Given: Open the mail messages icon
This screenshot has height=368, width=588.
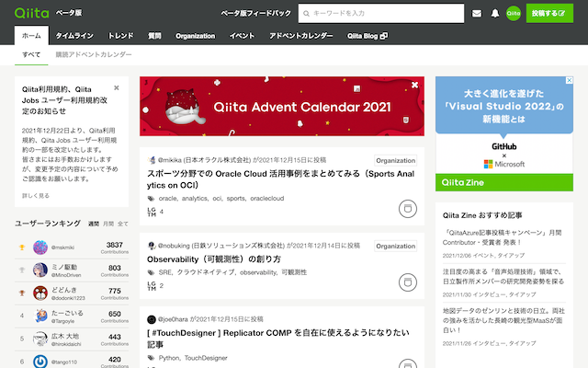Looking at the screenshot, I should tap(477, 14).
